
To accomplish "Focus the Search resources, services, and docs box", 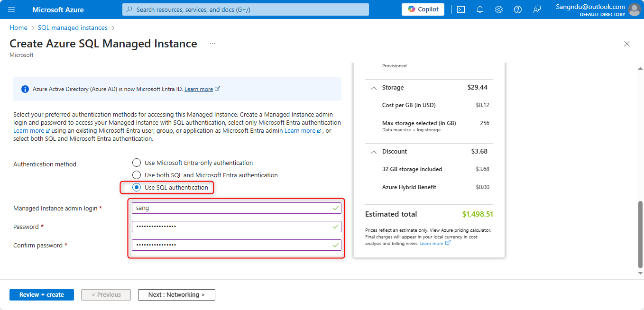I will coord(246,9).
